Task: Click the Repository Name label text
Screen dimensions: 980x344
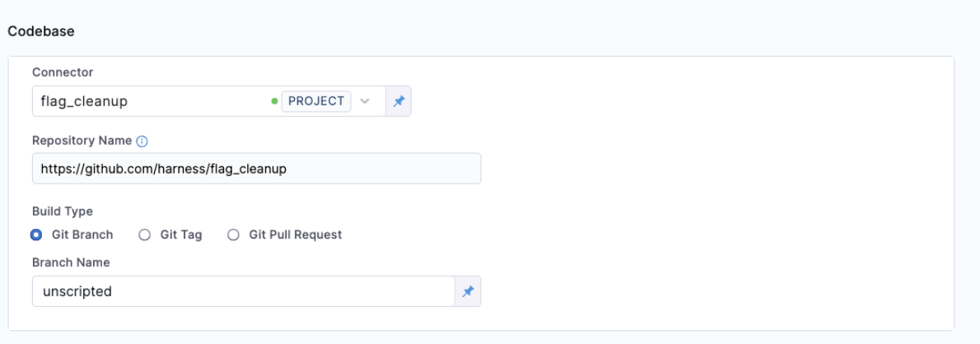Action: tap(82, 142)
